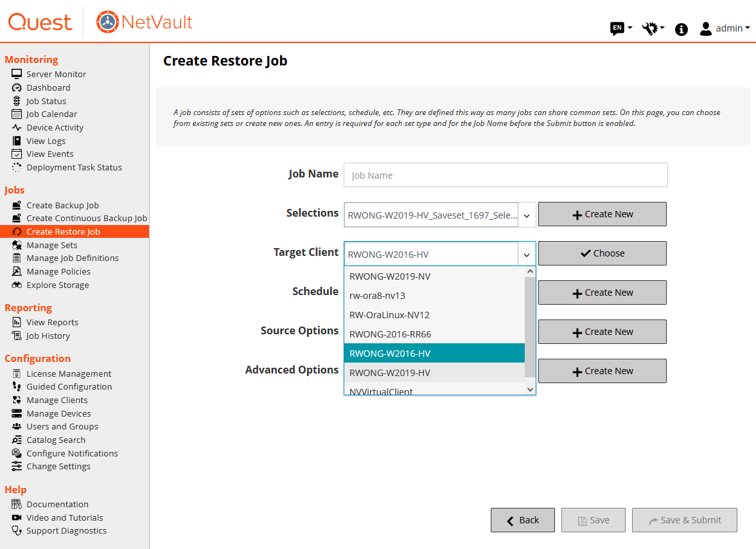Open the info icon in header
This screenshot has height=549, width=756.
pos(681,29)
